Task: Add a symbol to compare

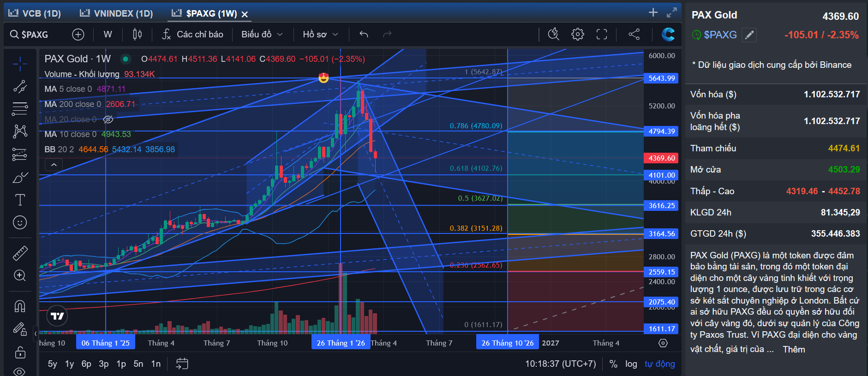Action: pyautogui.click(x=78, y=35)
